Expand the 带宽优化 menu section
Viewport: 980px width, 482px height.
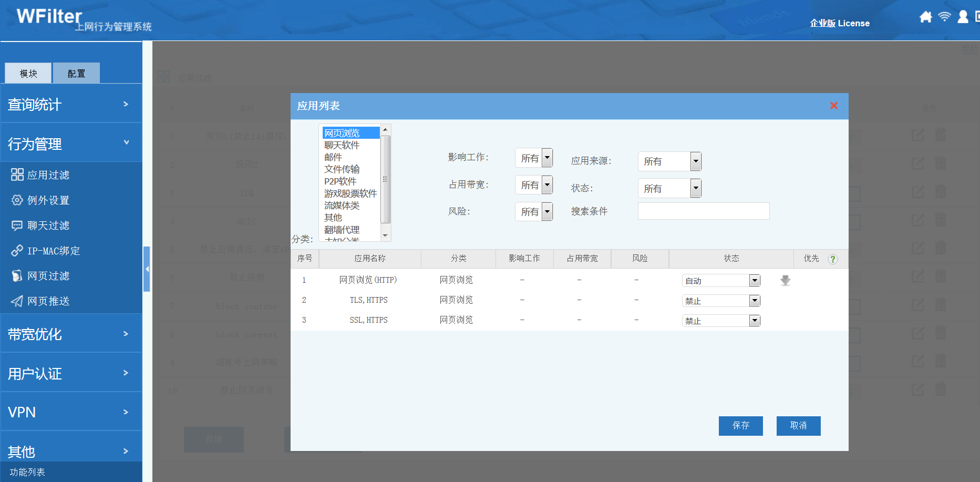71,334
